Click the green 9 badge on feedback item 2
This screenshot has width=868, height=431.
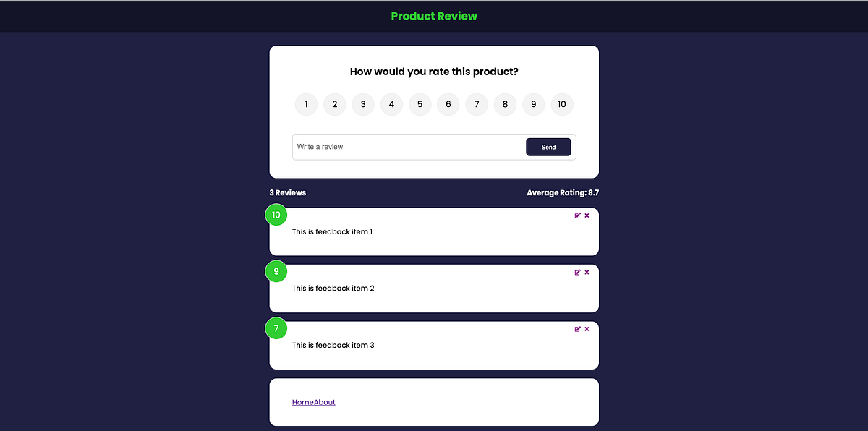point(276,270)
